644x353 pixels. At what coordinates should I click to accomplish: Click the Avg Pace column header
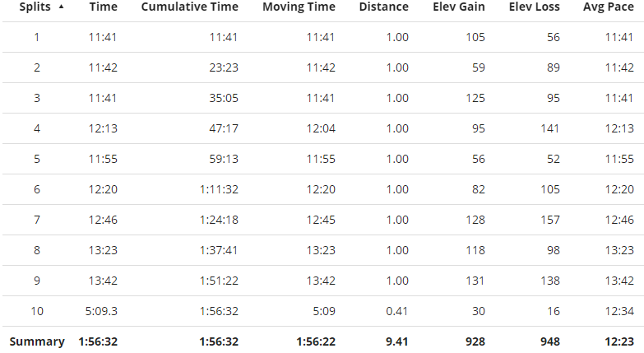[609, 7]
